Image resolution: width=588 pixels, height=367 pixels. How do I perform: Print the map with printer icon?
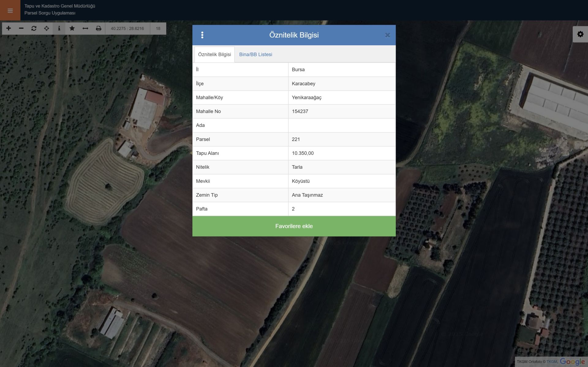98,28
